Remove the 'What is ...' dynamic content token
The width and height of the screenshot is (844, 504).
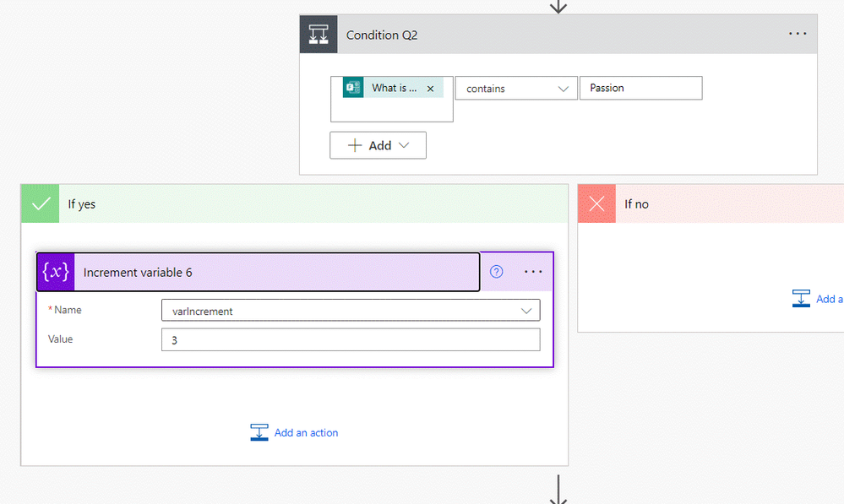(430, 89)
